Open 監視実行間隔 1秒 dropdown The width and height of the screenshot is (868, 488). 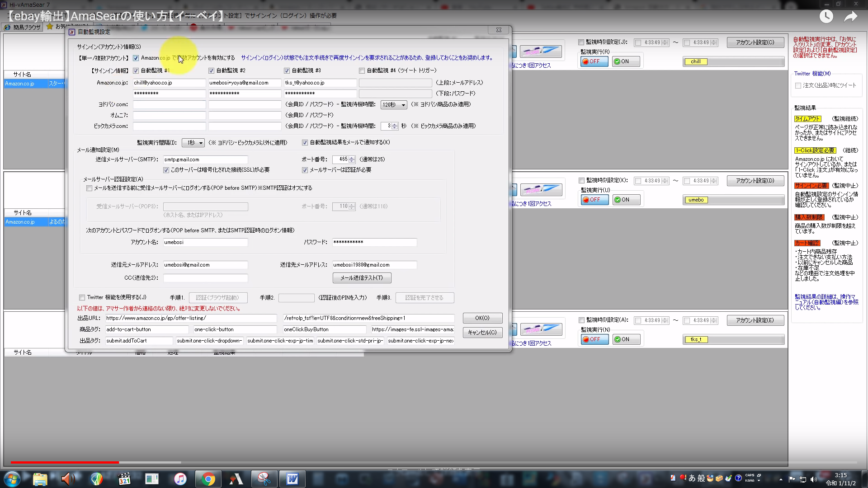click(x=193, y=143)
